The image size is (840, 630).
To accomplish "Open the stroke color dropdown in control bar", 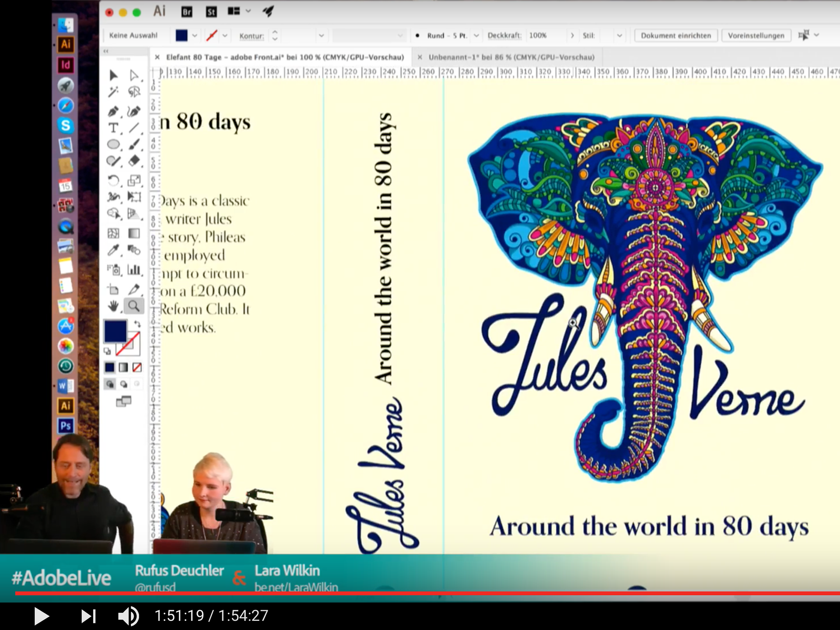I will pos(225,35).
